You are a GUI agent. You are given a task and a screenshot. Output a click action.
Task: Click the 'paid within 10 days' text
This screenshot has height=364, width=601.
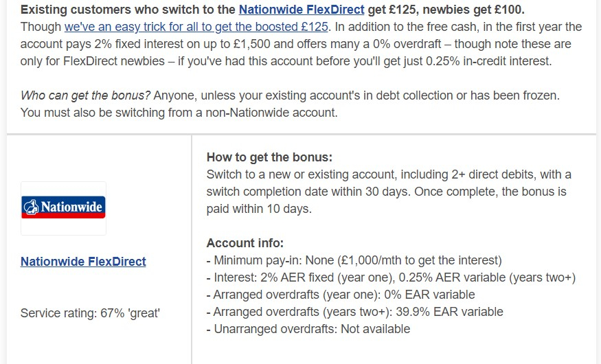point(259,209)
